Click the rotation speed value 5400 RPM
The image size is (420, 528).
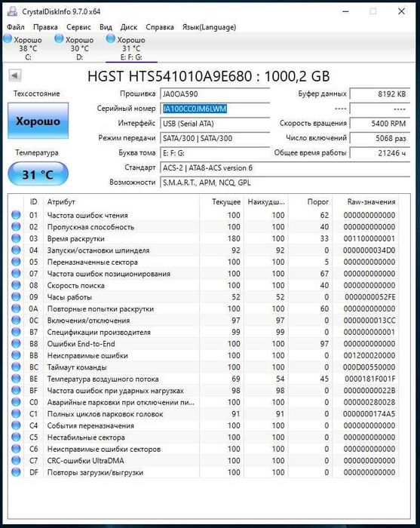(380, 124)
